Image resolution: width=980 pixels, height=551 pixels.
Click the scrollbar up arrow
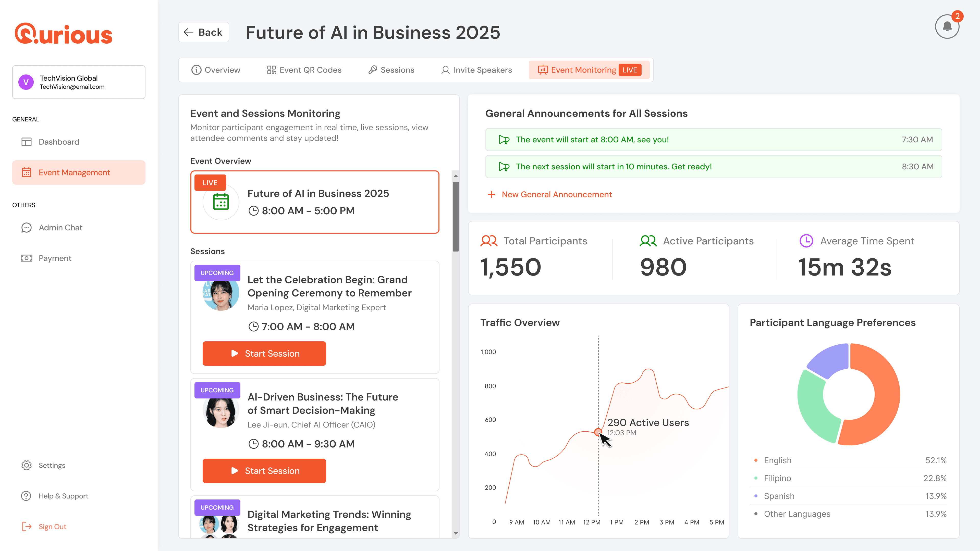click(455, 176)
